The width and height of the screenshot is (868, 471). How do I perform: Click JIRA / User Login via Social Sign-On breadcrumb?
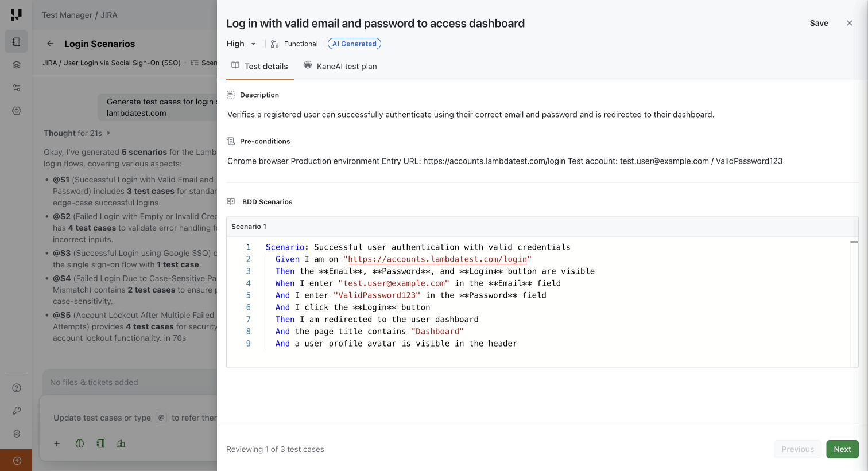(x=111, y=63)
